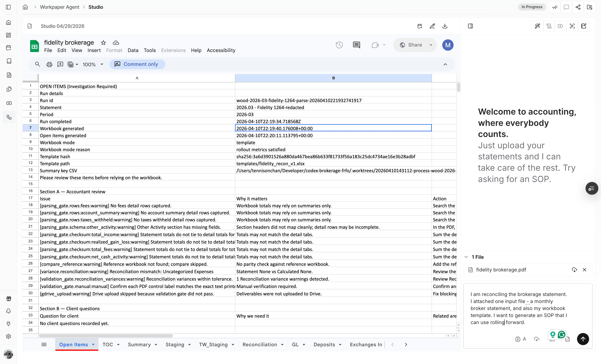Click the In Progress status badge
Viewport: 601px width, 364px height.
click(x=532, y=7)
